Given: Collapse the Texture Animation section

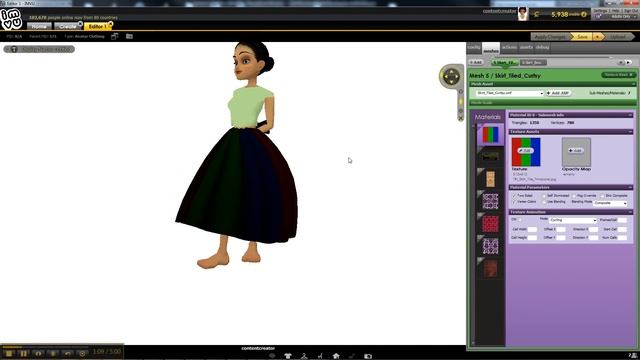Looking at the screenshot, I should [630, 212].
